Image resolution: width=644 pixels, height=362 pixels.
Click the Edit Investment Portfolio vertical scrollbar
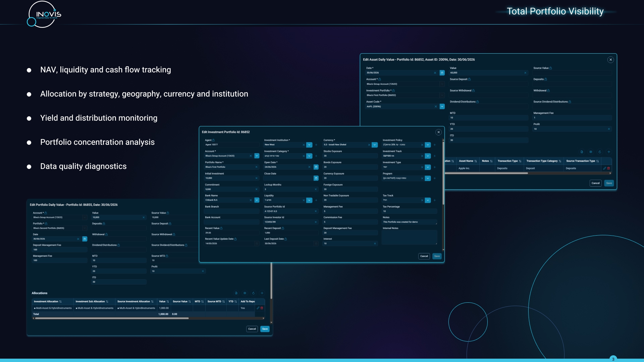point(443,173)
